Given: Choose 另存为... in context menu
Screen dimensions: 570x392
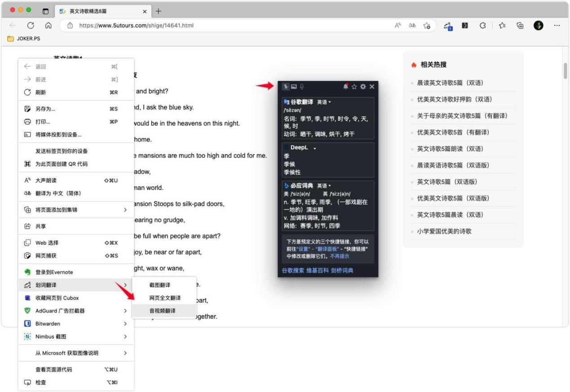Looking at the screenshot, I should [x=76, y=109].
